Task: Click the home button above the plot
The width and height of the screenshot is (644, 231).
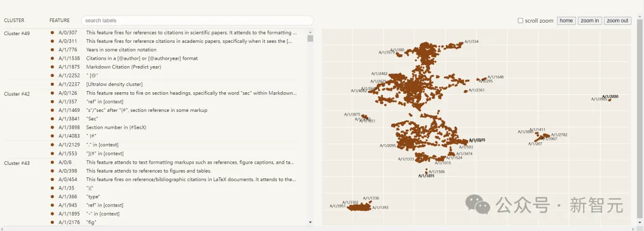Action: pos(566,20)
